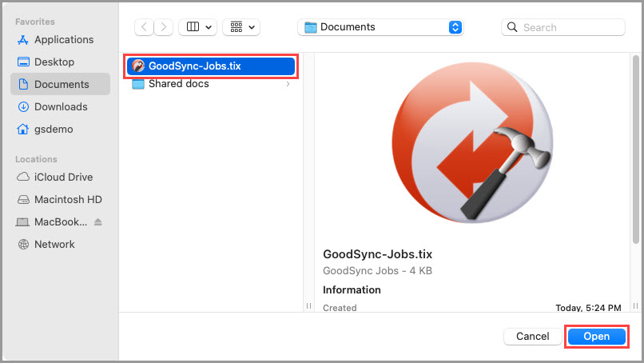Image resolution: width=644 pixels, height=363 pixels.
Task: Select the Shared docs folder
Action: tap(211, 84)
